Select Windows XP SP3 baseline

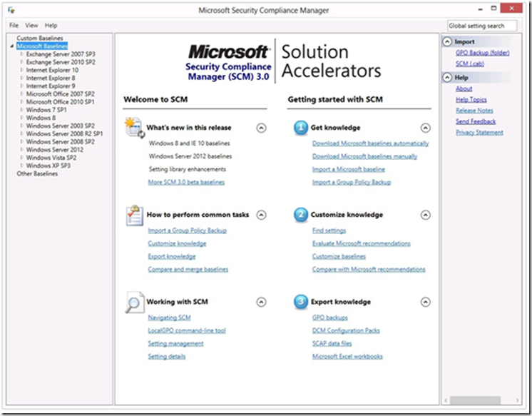[x=48, y=166]
